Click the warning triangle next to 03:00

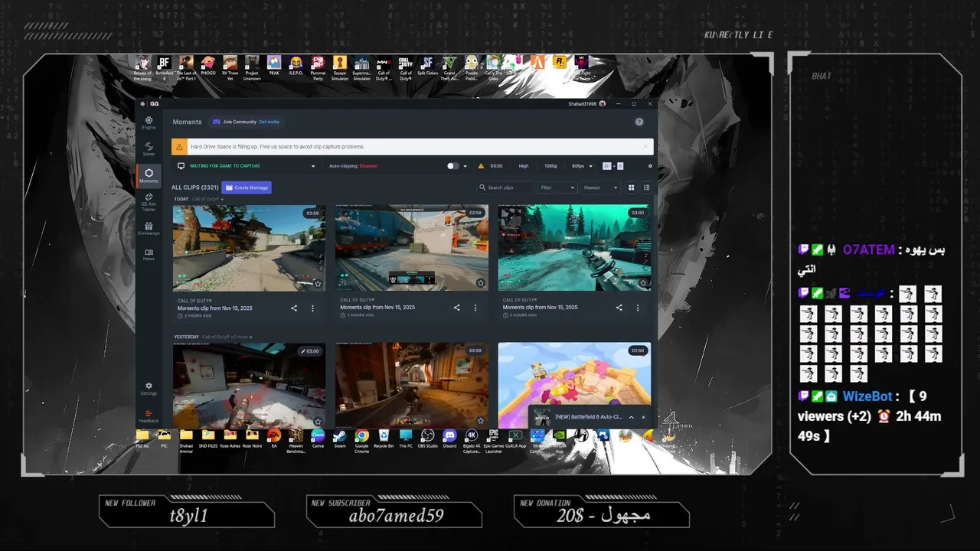[x=481, y=166]
